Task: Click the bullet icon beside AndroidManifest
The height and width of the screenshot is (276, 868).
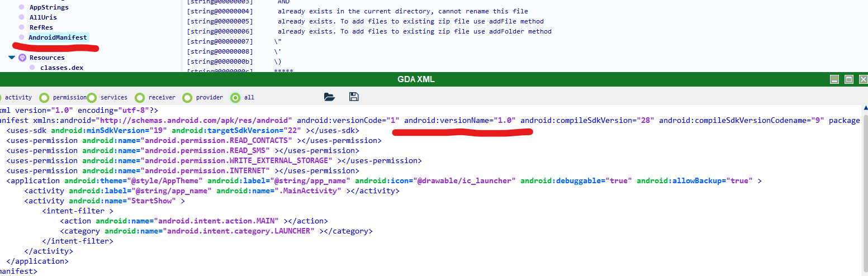Action: [22, 37]
